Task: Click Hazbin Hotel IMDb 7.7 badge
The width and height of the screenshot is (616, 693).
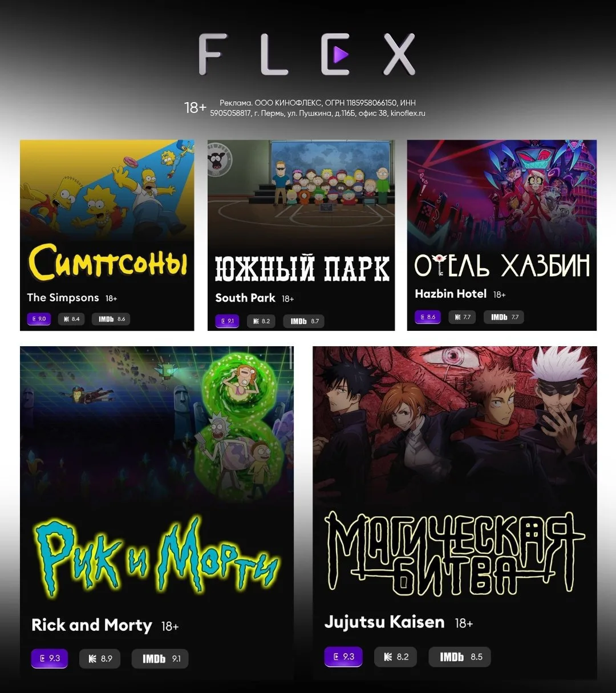Action: [504, 317]
